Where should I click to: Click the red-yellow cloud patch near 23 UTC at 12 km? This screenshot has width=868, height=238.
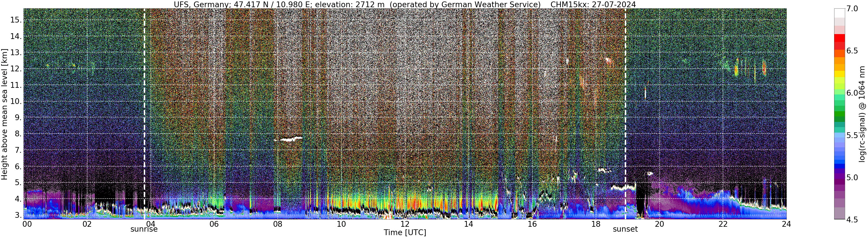tap(764, 68)
